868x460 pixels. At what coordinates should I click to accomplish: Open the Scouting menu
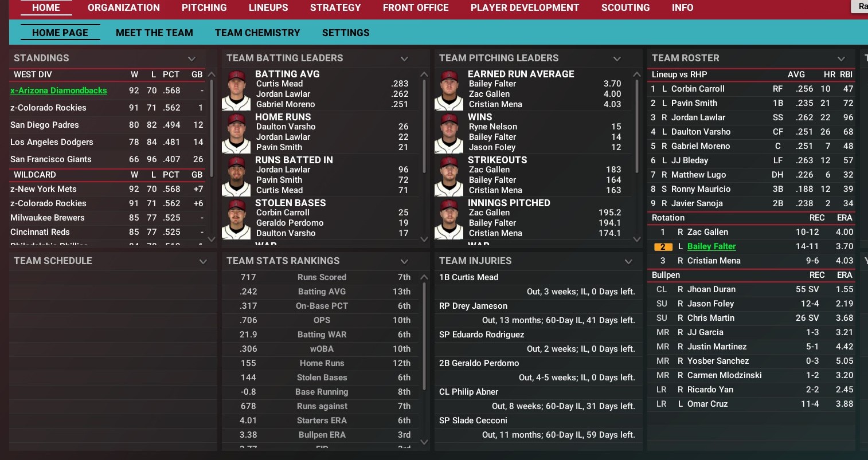(x=625, y=7)
